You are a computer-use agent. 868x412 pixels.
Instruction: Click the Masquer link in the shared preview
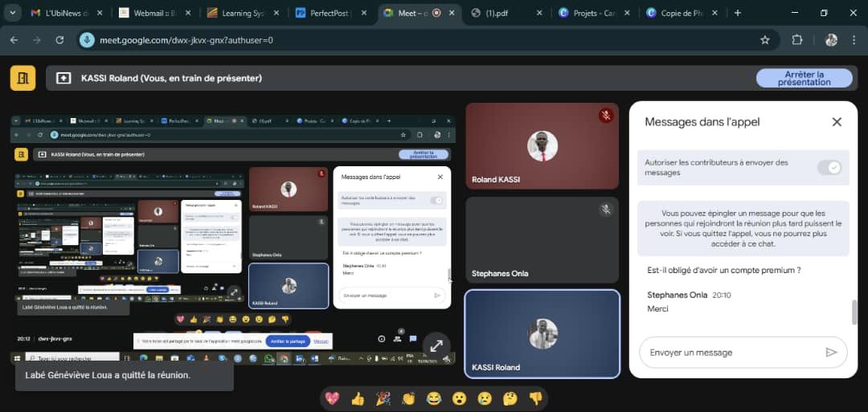coord(321,341)
